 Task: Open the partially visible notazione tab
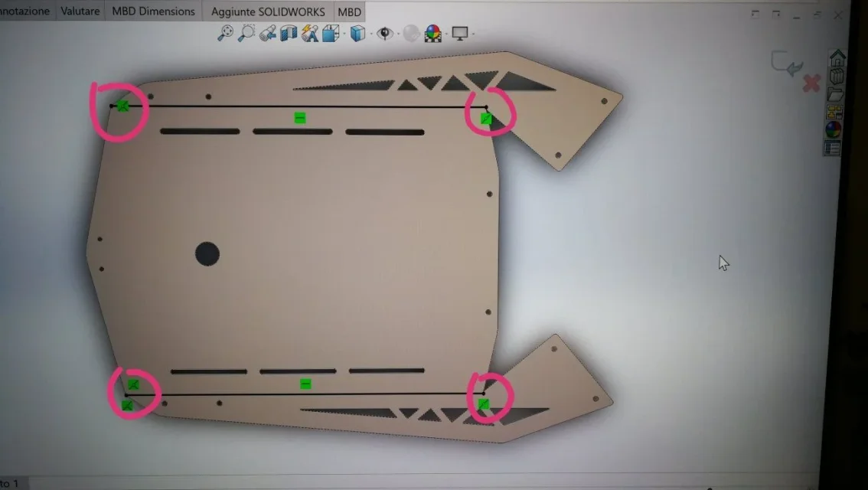point(25,11)
